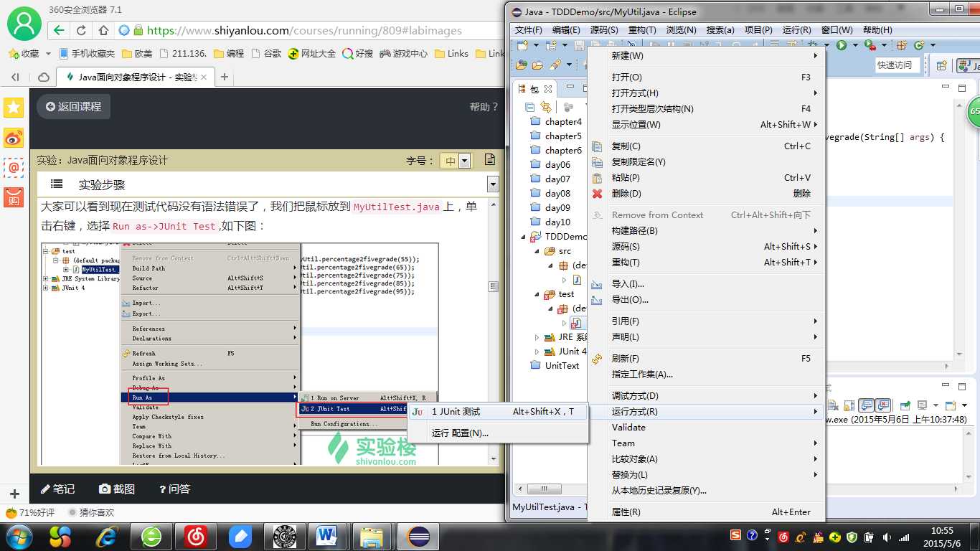Open the 文件(F) menu in Eclipse
Viewport: 980px width, 551px height.
[529, 30]
